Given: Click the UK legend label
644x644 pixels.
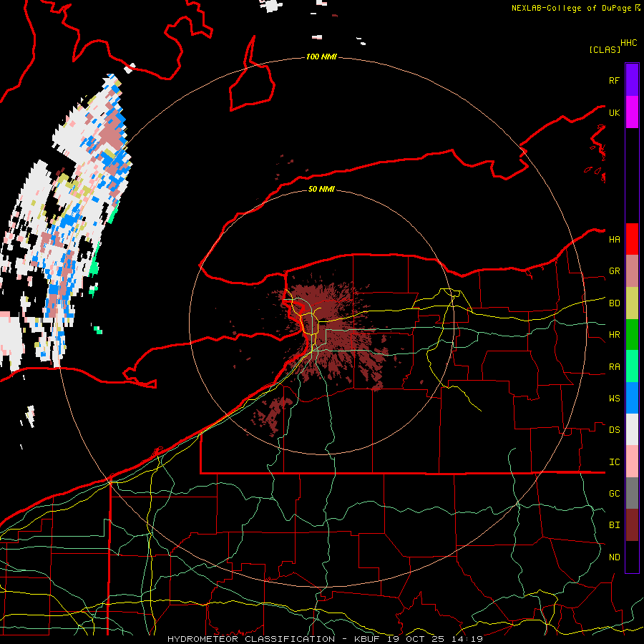Looking at the screenshot, I should [x=615, y=112].
